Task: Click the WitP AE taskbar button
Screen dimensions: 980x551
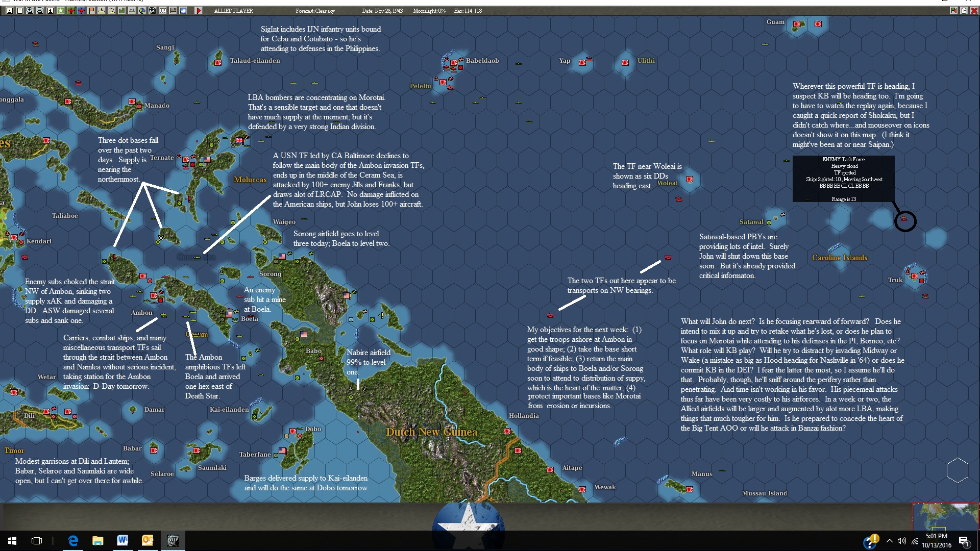Action: coord(173,541)
